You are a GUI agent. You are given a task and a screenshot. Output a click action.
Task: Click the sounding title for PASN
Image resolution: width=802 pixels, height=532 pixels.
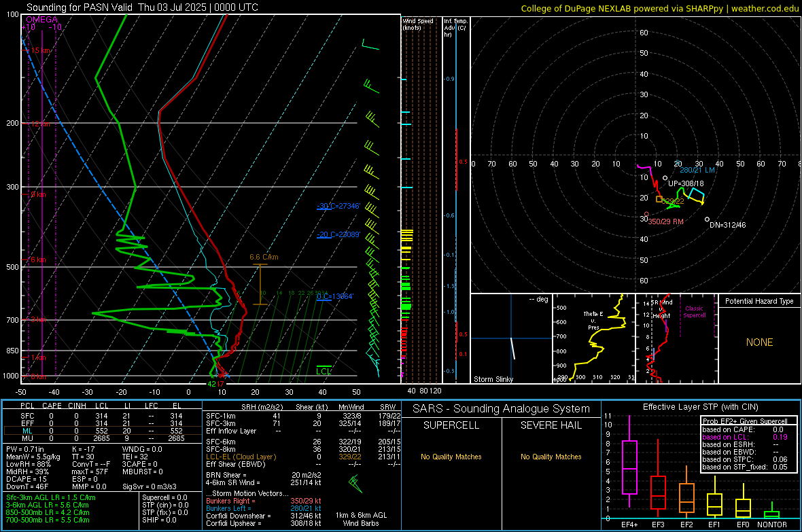click(142, 7)
